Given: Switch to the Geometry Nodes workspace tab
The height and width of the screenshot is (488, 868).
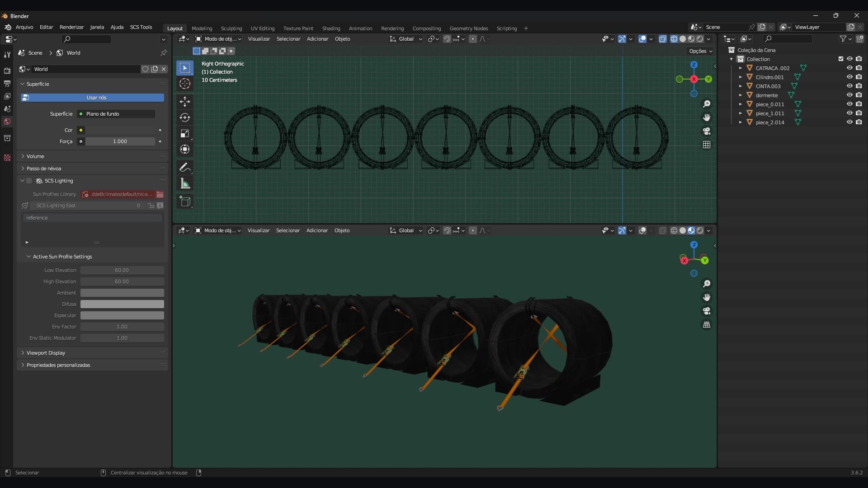Looking at the screenshot, I should click(x=469, y=28).
